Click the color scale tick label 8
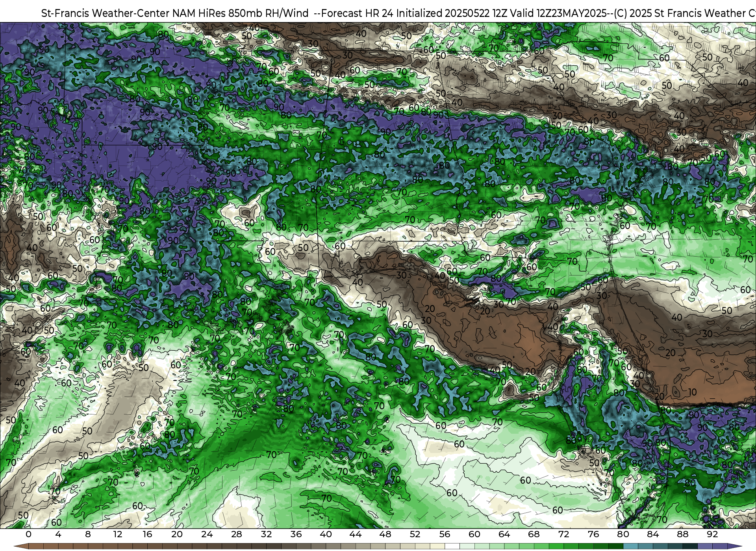 (88, 534)
